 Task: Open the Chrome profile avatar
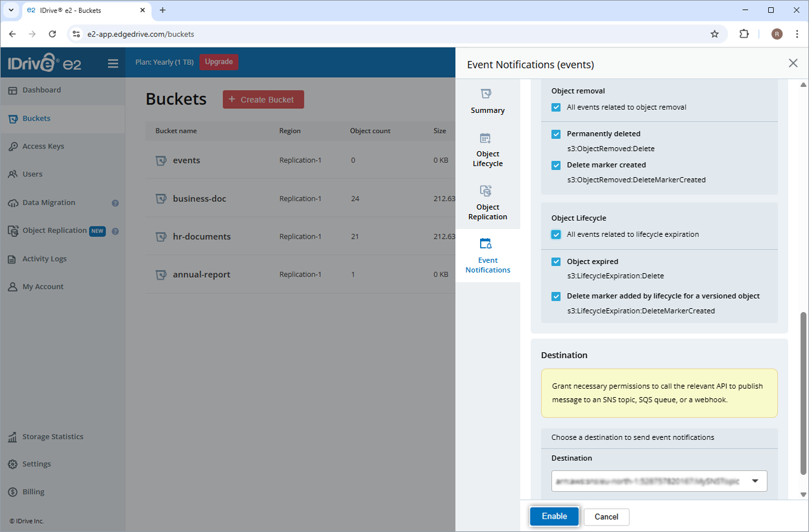tap(777, 34)
